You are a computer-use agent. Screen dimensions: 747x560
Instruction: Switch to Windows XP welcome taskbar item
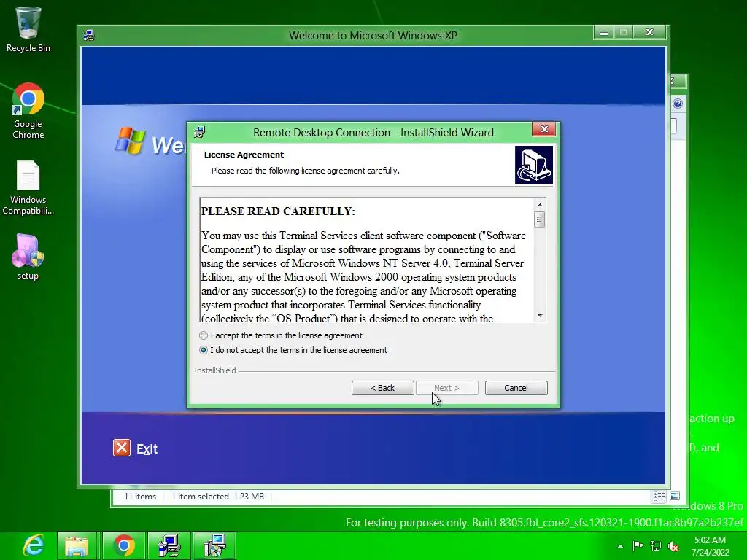[169, 545]
